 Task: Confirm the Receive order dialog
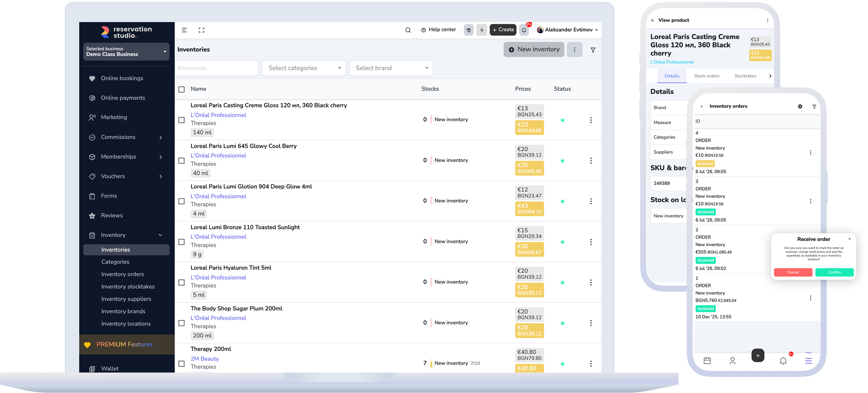tap(834, 272)
